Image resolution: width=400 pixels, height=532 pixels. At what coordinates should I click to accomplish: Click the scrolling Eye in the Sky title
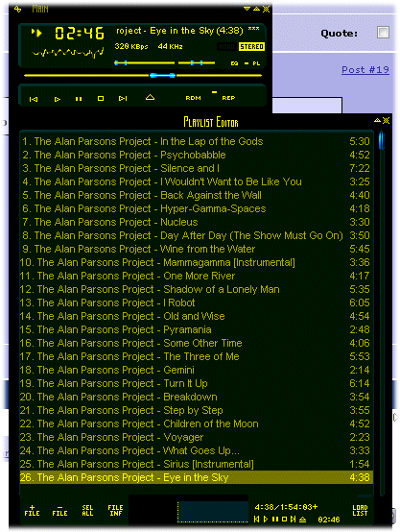[188, 31]
